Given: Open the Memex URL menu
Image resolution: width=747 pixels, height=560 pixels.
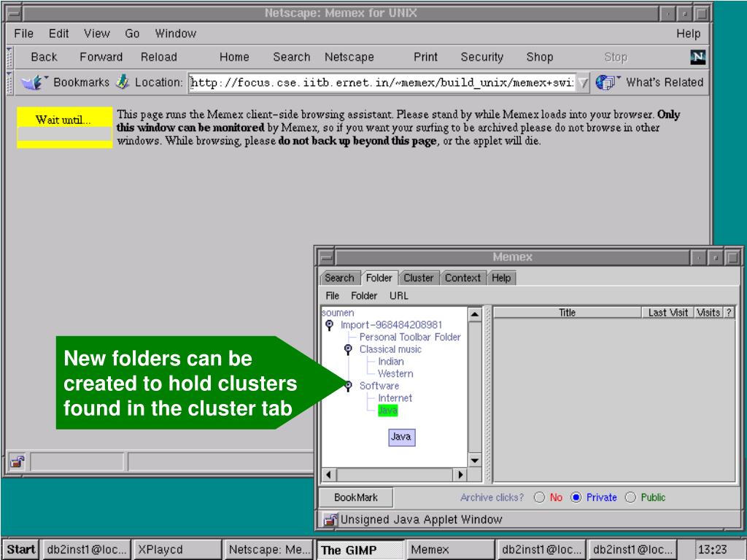Looking at the screenshot, I should click(399, 296).
